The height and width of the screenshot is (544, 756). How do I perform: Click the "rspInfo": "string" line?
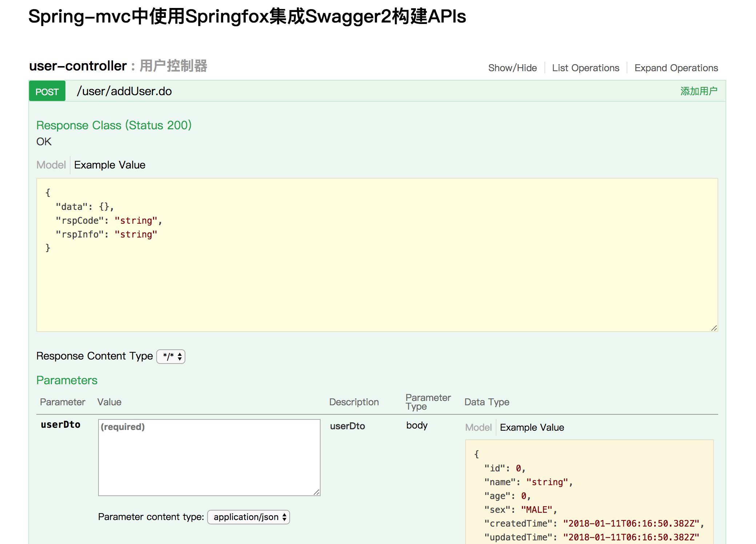(x=106, y=234)
